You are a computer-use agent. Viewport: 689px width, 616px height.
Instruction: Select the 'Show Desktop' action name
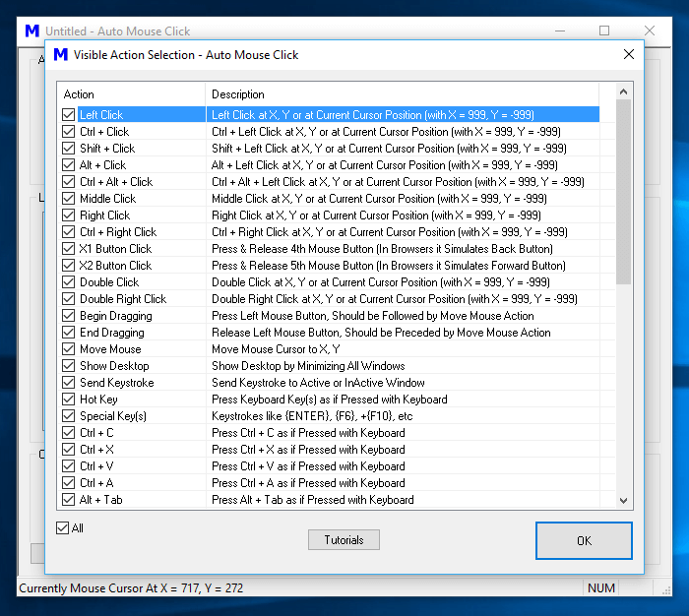point(114,366)
